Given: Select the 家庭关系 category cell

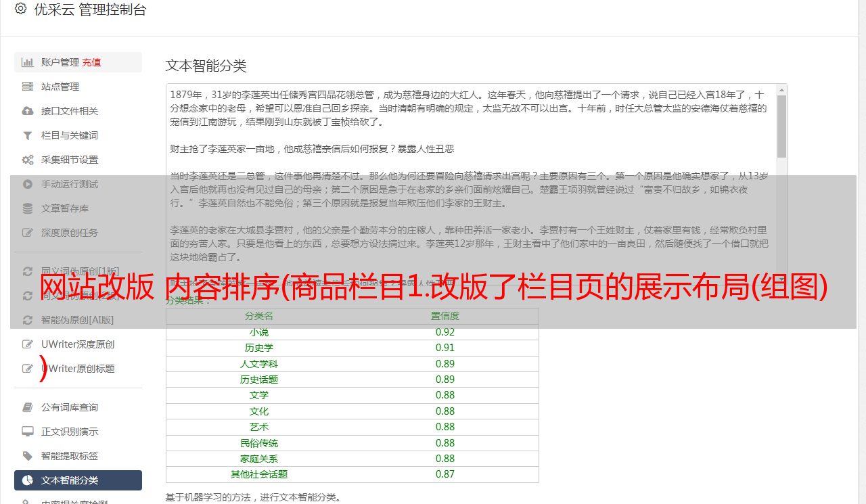Looking at the screenshot, I should pyautogui.click(x=259, y=459).
